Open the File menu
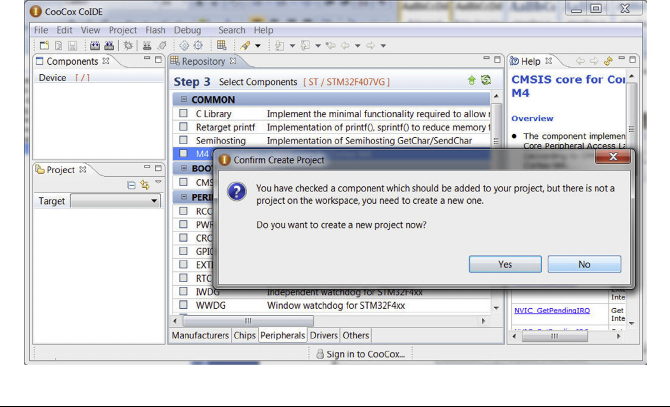The image size is (670, 407). (41, 30)
